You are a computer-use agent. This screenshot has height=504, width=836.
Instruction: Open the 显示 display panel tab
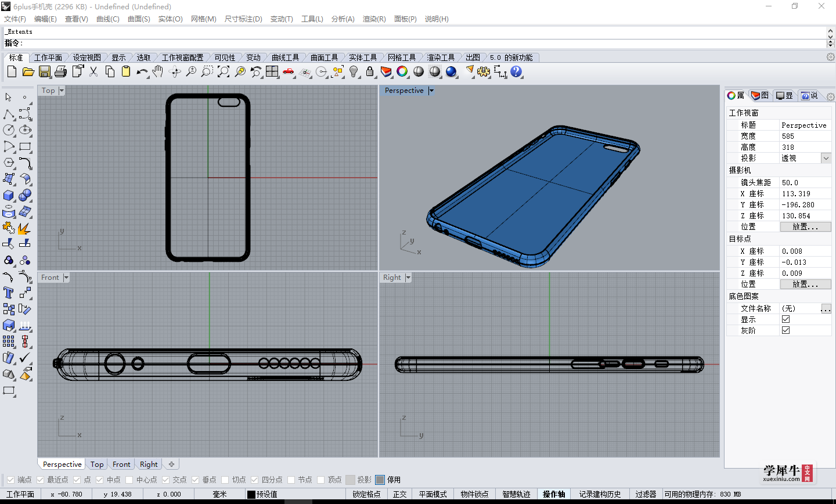(785, 96)
